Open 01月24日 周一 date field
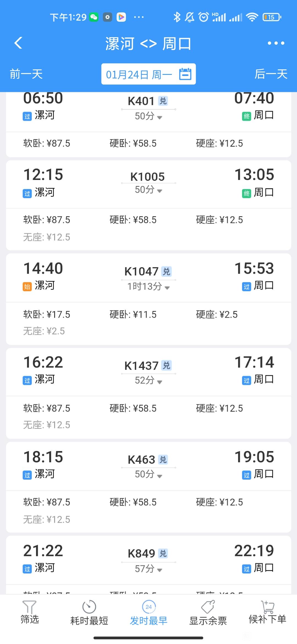Screen dimensions: 297x644 pyautogui.click(x=148, y=74)
